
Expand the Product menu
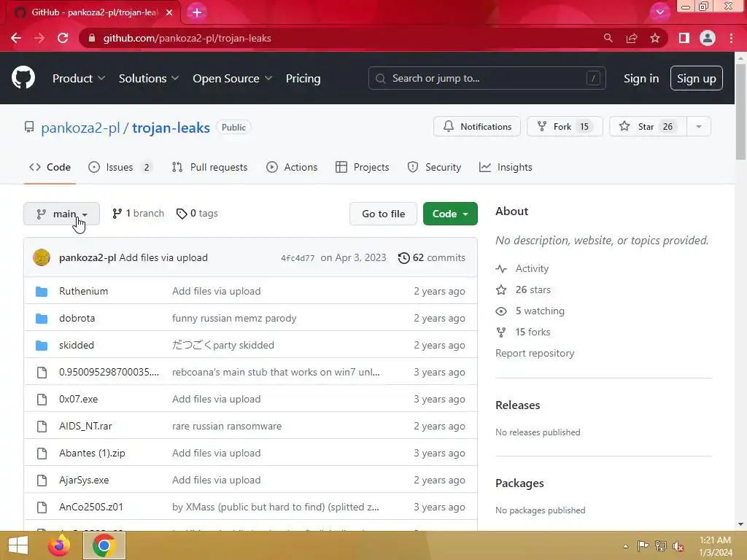pos(79,79)
